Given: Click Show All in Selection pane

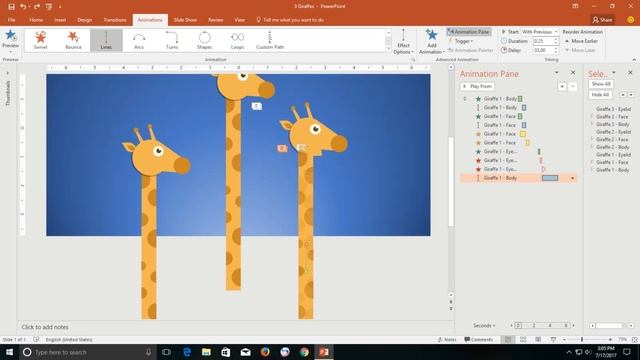Looking at the screenshot, I should pyautogui.click(x=601, y=84).
